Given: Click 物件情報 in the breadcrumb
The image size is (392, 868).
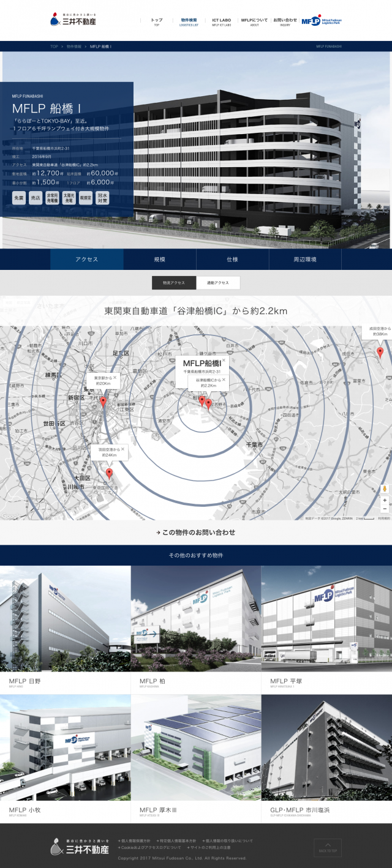Looking at the screenshot, I should 73,47.
